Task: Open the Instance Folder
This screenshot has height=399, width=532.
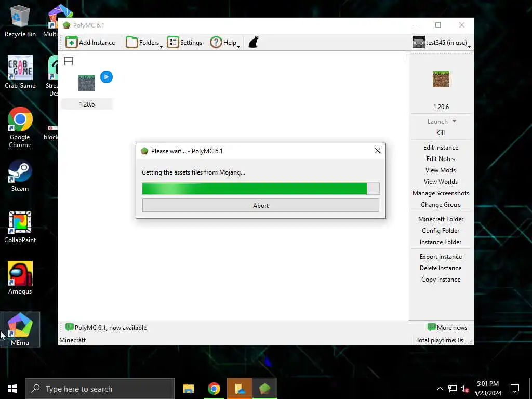Action: (x=441, y=242)
